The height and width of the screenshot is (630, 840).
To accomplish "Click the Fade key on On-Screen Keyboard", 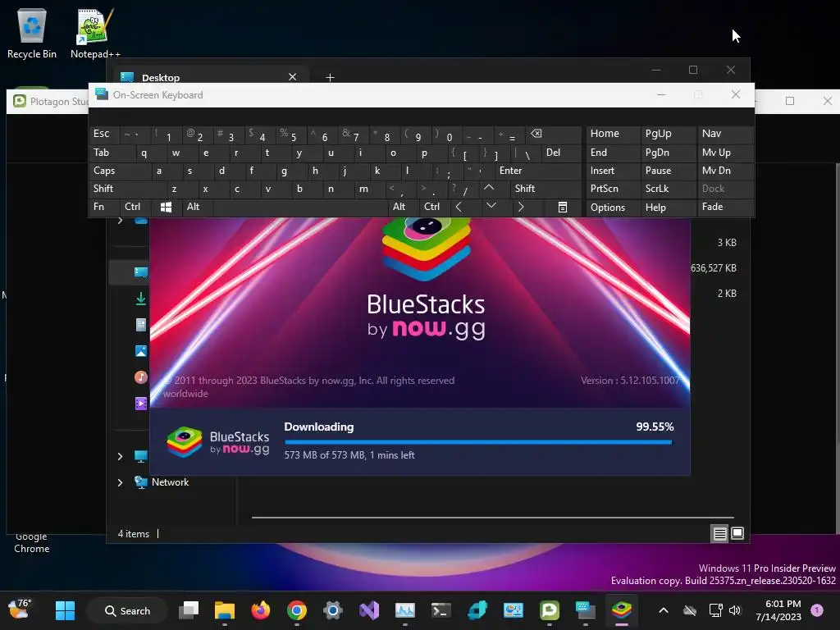I will (x=725, y=207).
